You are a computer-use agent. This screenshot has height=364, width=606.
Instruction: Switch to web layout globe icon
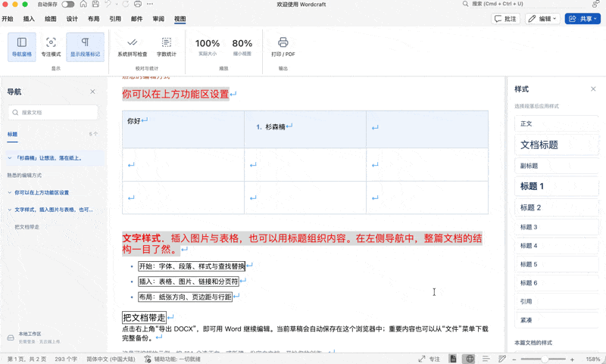point(470,359)
